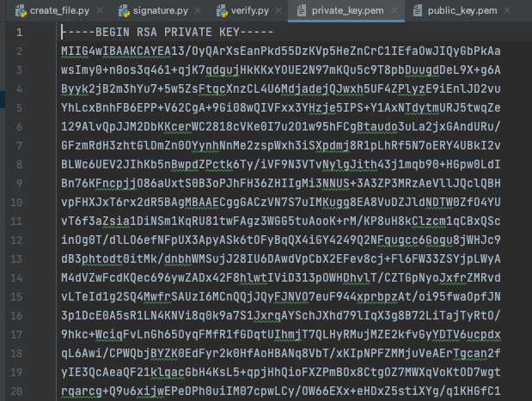Click gutter line number 10
This screenshot has height=401, width=532.
(x=16, y=203)
